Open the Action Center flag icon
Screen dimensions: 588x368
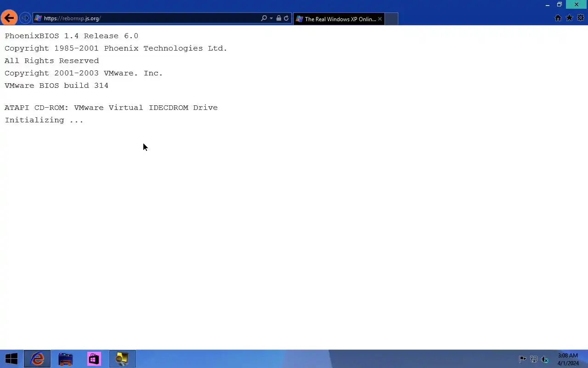click(x=522, y=359)
